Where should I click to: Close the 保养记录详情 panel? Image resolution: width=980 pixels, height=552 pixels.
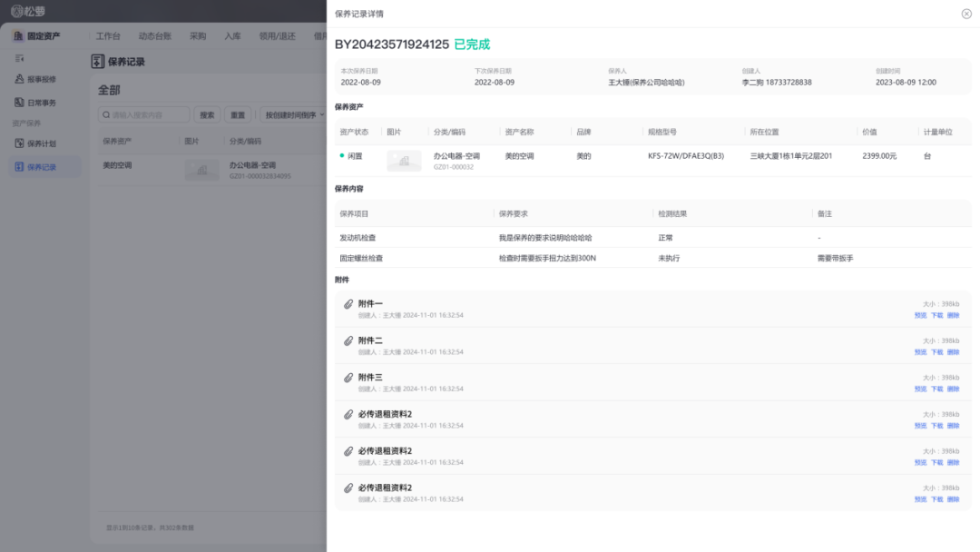click(965, 14)
